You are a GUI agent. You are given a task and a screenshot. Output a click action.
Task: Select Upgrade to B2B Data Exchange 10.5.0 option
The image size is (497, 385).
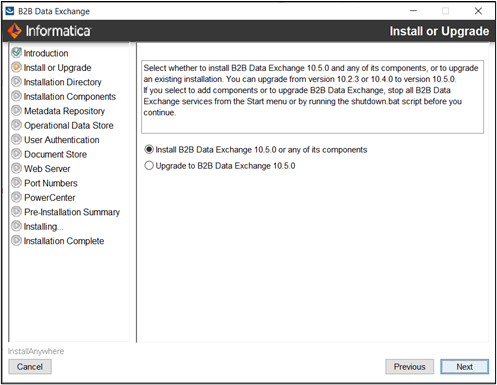[x=149, y=166]
